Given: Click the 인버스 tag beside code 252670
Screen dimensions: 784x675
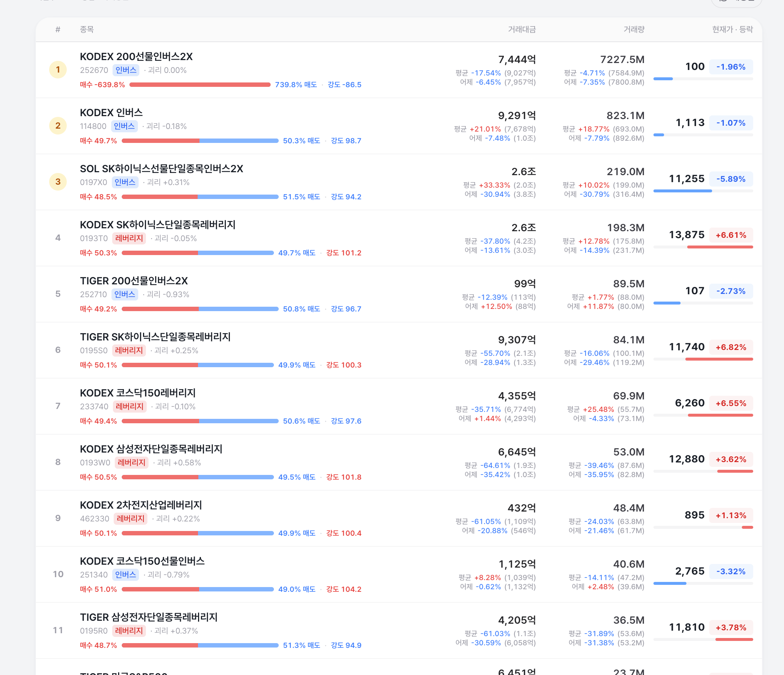Looking at the screenshot, I should [x=126, y=70].
